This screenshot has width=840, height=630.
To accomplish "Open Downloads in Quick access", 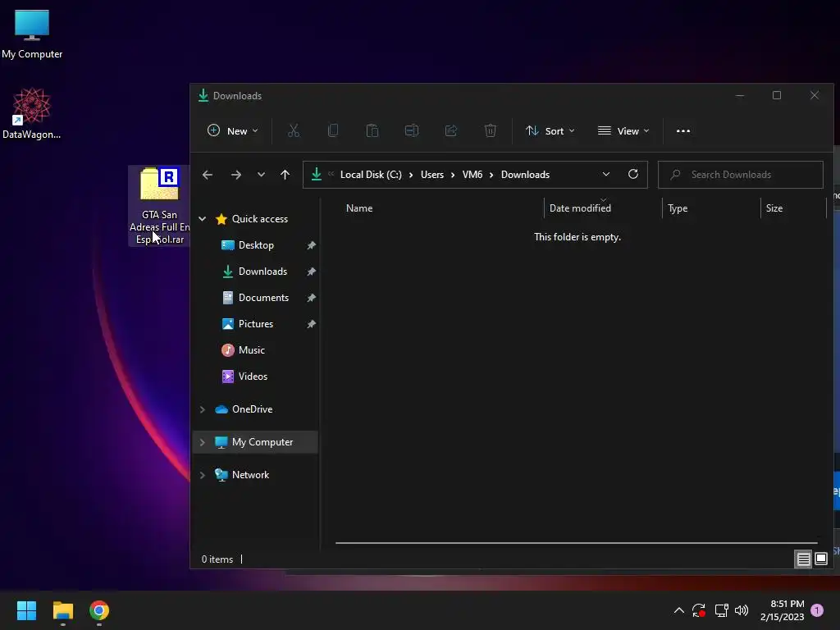I will pyautogui.click(x=262, y=272).
